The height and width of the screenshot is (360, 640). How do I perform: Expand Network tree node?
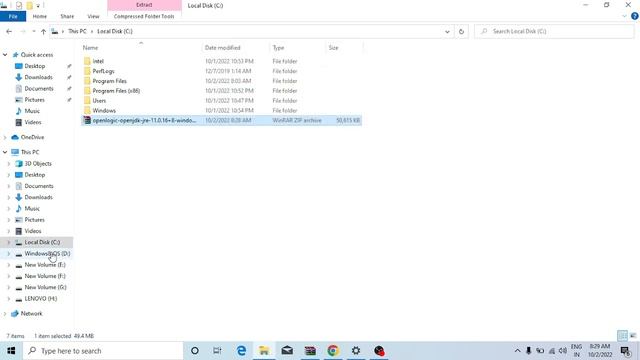coord(5,313)
